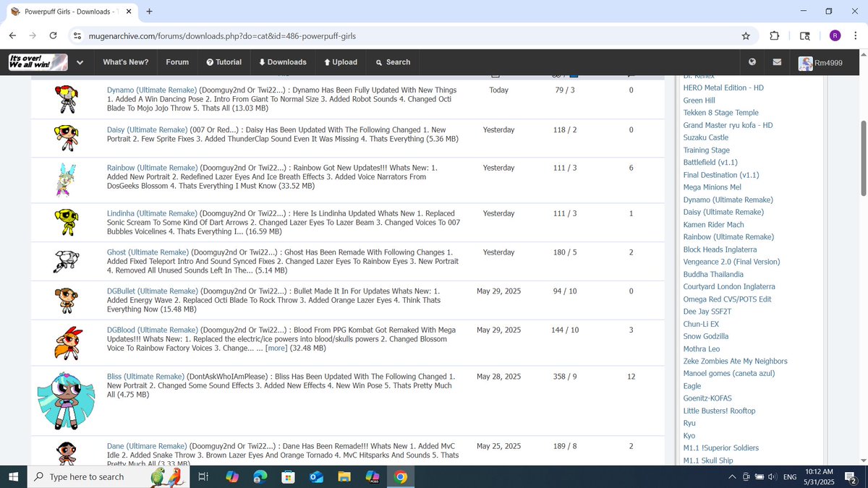
Task: Open HERO Metal Edition - HD sidebar link
Action: click(x=723, y=87)
